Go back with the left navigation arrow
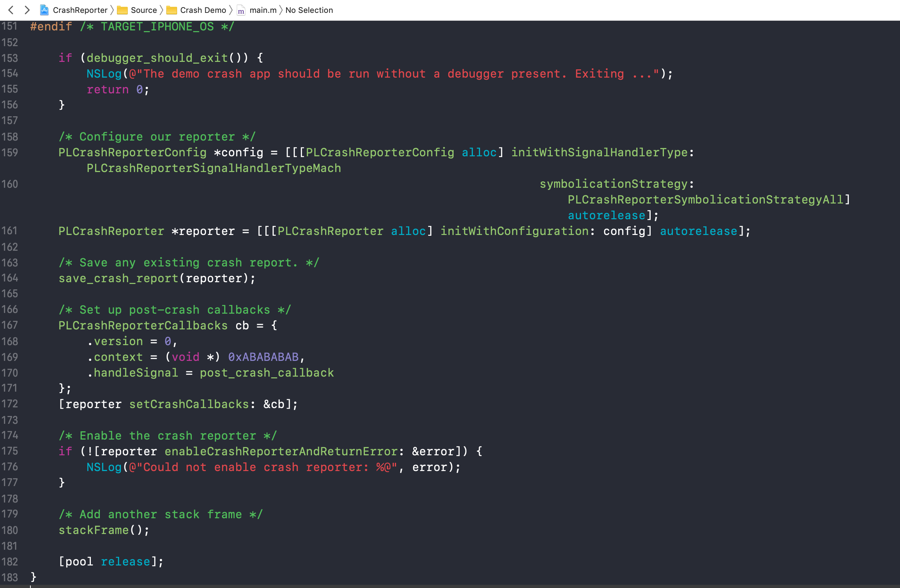Viewport: 900px width, 588px height. click(x=11, y=10)
